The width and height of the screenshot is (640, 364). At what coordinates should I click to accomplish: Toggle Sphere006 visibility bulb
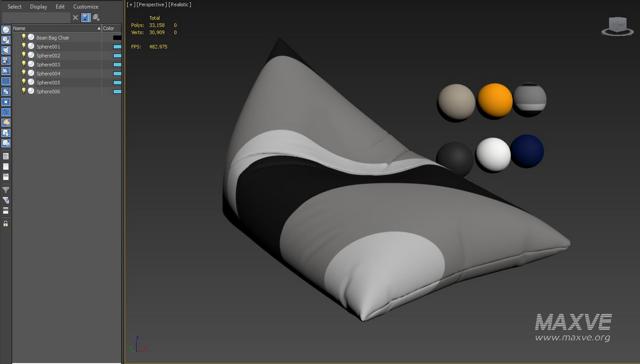[x=24, y=91]
